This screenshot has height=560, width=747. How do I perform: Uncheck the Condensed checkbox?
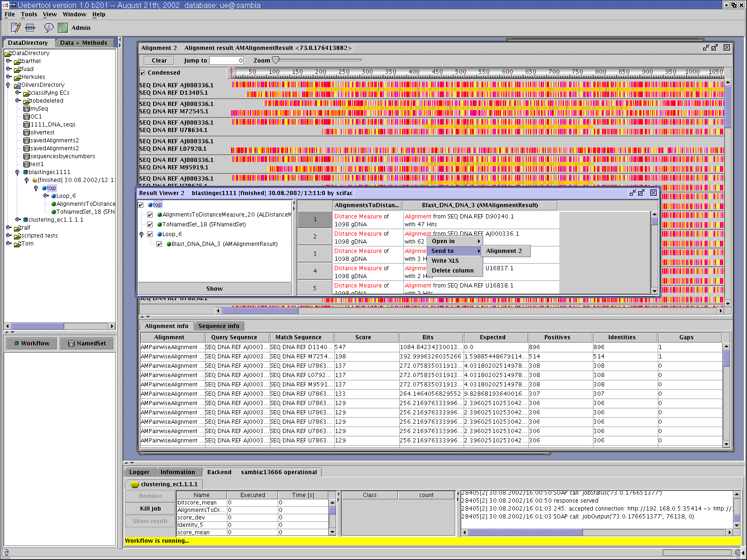coord(143,73)
